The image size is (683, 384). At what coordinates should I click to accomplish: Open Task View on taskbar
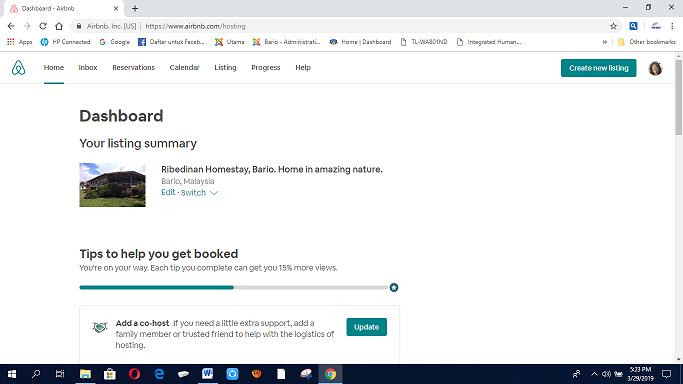tap(60, 374)
